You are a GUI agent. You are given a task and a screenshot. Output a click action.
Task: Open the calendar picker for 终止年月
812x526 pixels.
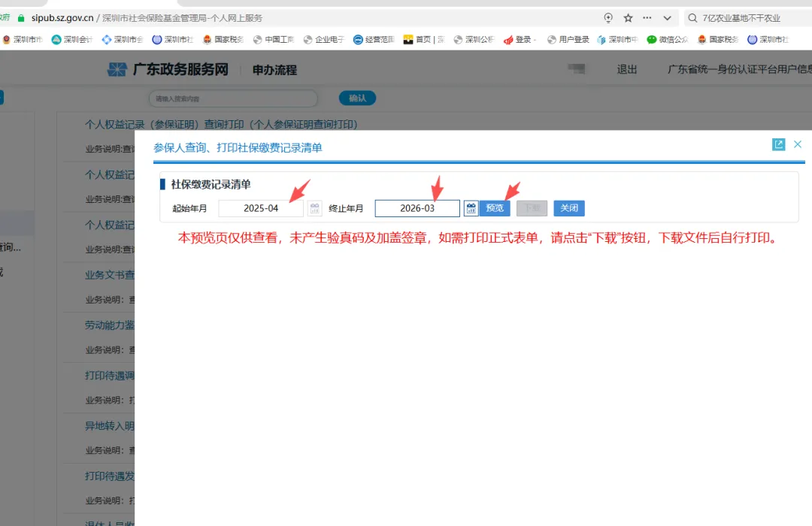[471, 208]
